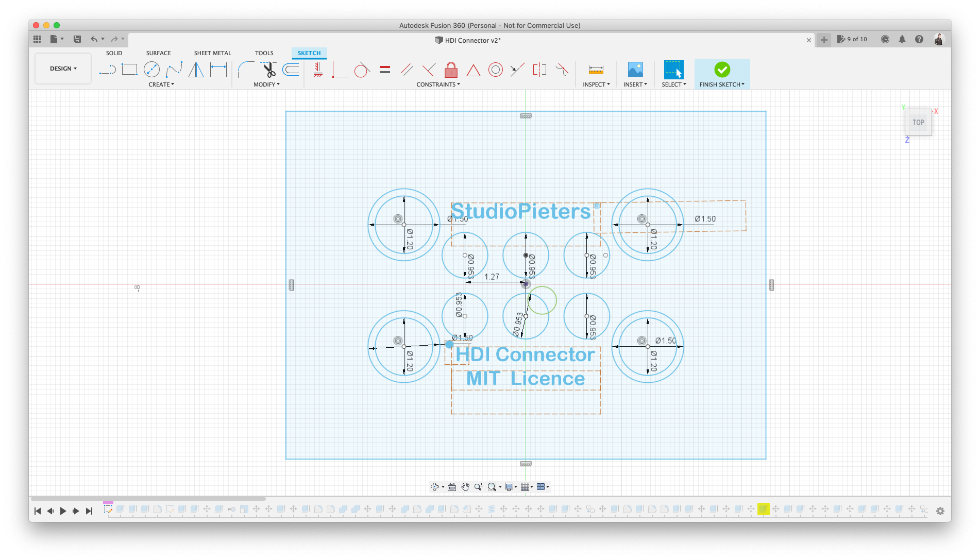Image resolution: width=980 pixels, height=560 pixels.
Task: Click the active SKETCH tab
Action: 309,53
